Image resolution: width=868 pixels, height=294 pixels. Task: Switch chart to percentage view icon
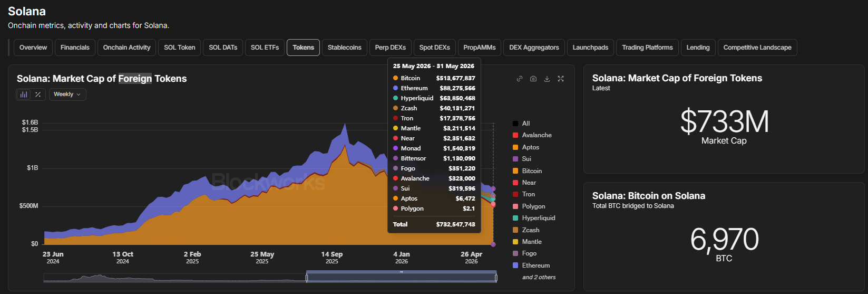coord(38,94)
